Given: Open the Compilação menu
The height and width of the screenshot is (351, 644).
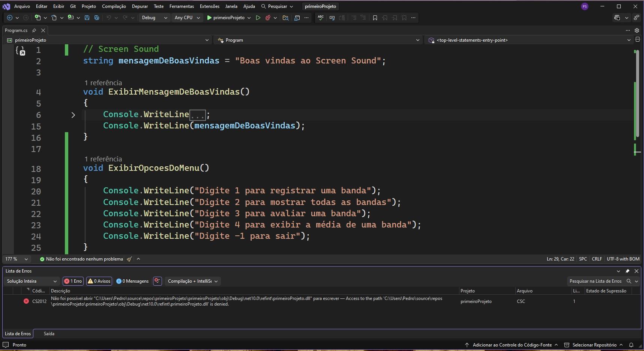Looking at the screenshot, I should point(114,6).
